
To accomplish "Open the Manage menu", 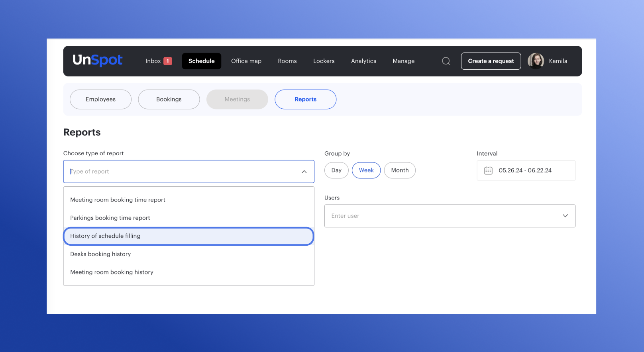I will pos(404,61).
